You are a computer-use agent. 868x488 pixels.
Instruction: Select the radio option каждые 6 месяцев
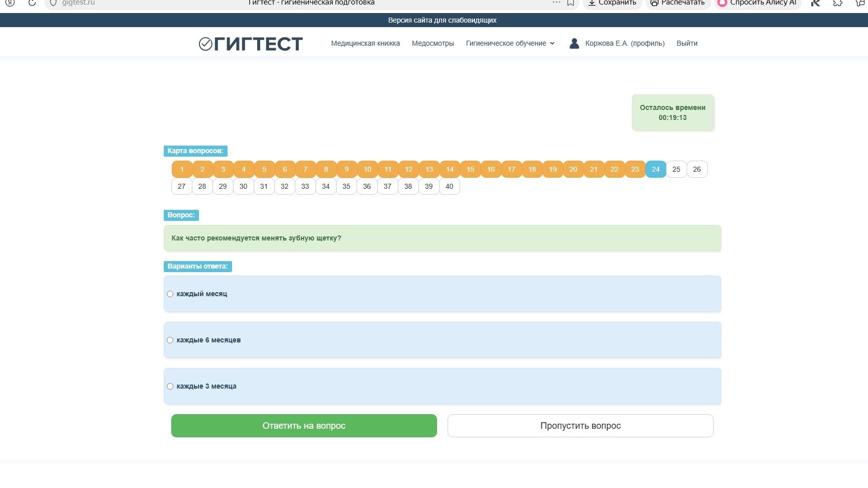[170, 340]
